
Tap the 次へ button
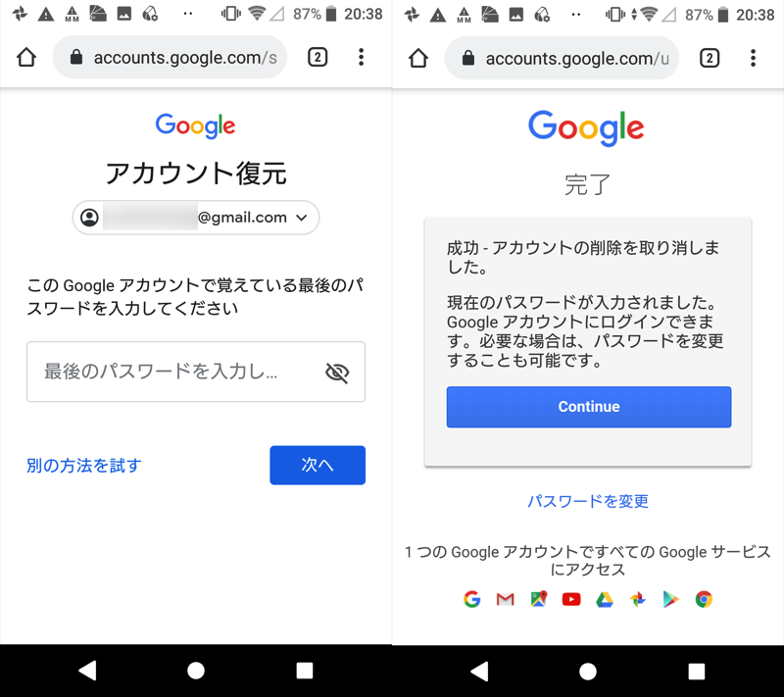(318, 465)
